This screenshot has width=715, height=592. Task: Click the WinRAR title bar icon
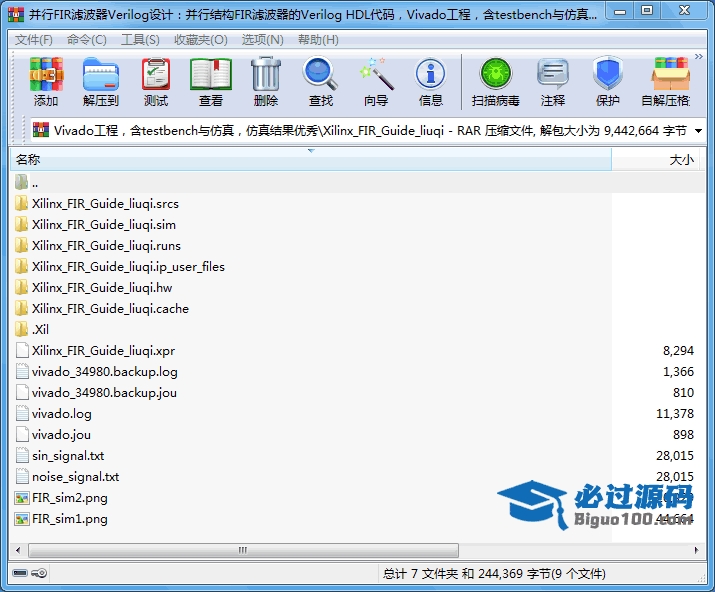[16, 15]
